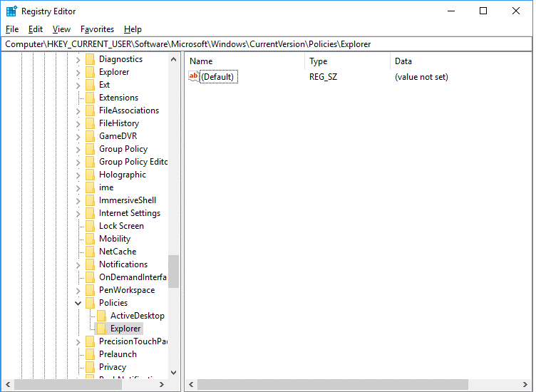The height and width of the screenshot is (392, 536).
Task: Expand the Holographic key
Action: (x=78, y=175)
